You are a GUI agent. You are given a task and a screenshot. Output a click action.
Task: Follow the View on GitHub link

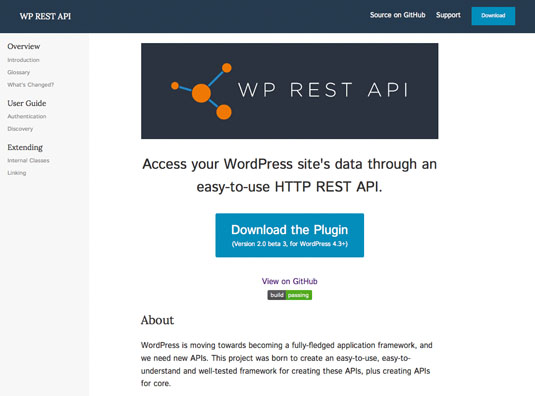click(289, 281)
